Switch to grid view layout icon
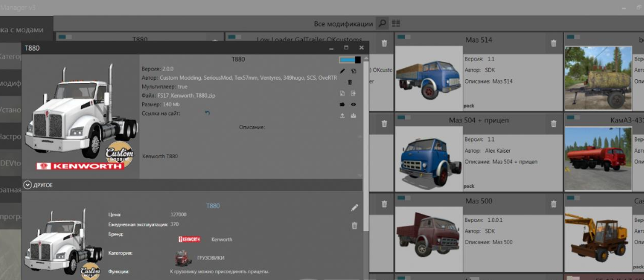This screenshot has height=280, width=644. point(396,23)
